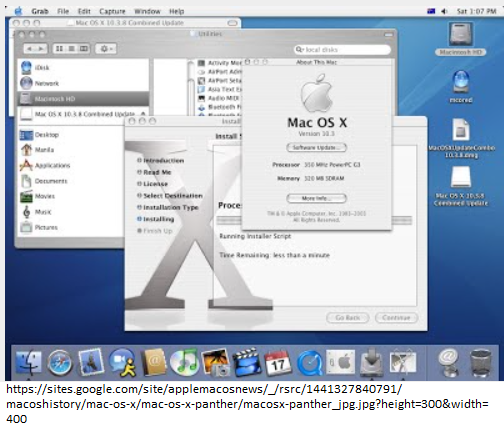Open Movies in Finder sidebar
This screenshot has width=504, height=426.
[71, 196]
